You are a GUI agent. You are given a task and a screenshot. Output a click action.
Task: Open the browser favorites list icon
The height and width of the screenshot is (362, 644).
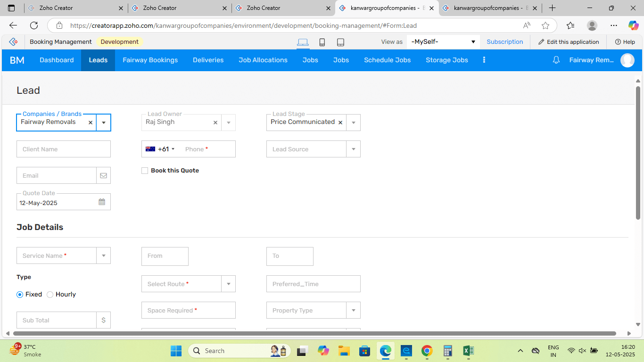(570, 25)
